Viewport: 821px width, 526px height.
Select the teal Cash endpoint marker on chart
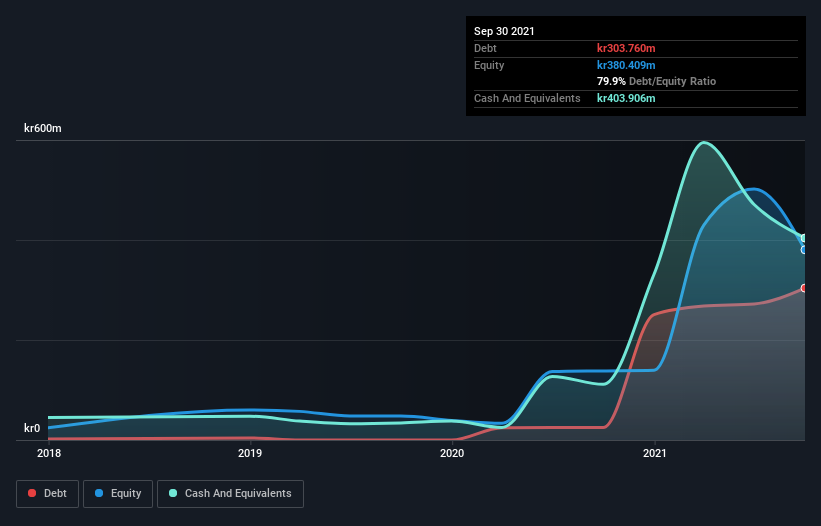(x=804, y=239)
